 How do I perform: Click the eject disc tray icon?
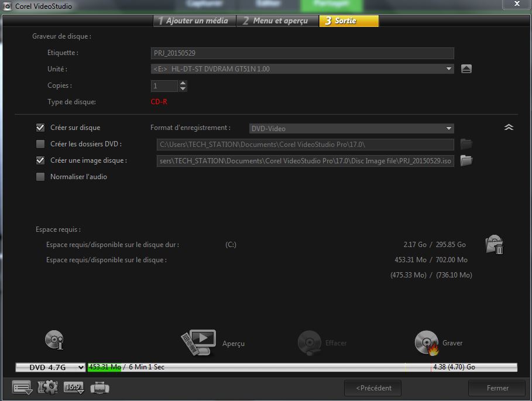point(466,69)
